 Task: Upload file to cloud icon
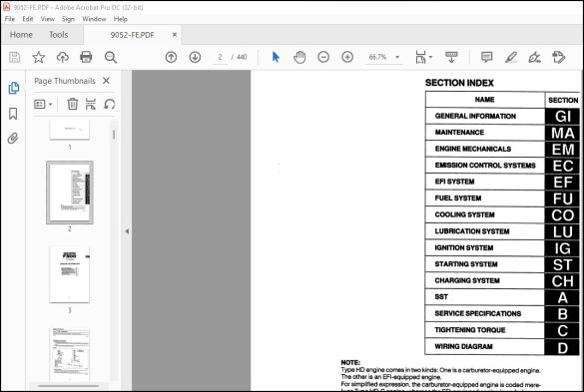coord(62,57)
